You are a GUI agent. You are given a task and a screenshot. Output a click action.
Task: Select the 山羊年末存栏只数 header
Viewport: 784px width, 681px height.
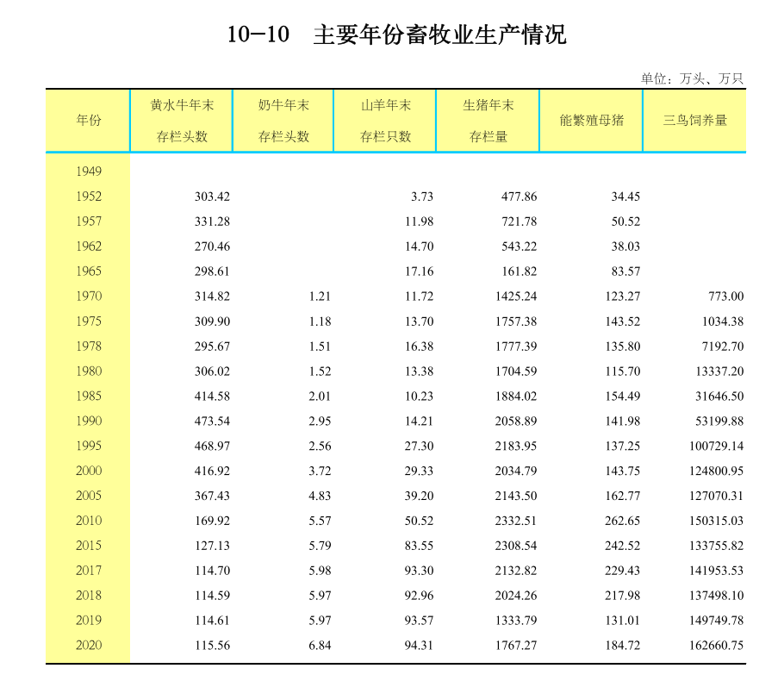tap(384, 120)
